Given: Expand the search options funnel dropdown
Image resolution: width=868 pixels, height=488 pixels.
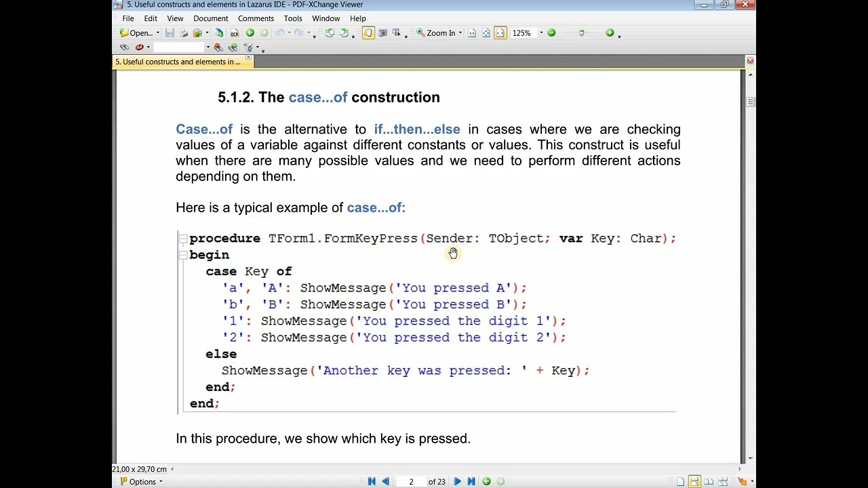Looking at the screenshot, I should [x=258, y=47].
